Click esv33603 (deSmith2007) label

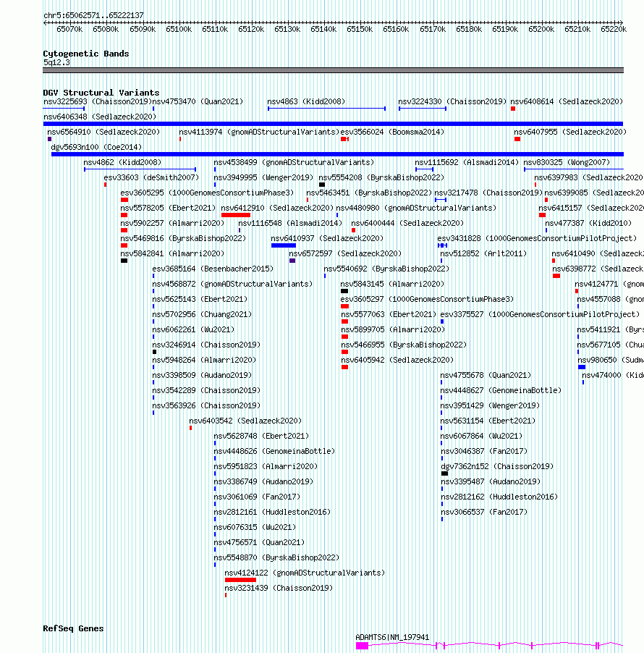coord(151,178)
